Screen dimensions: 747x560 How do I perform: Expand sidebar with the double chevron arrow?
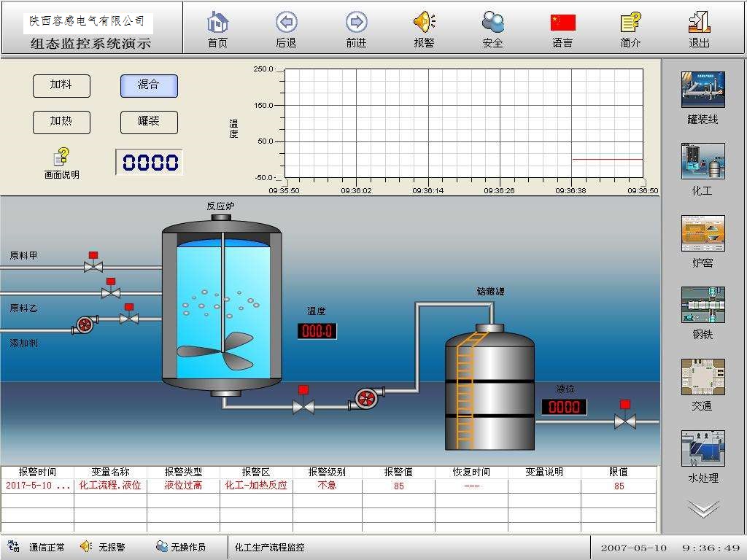(703, 508)
